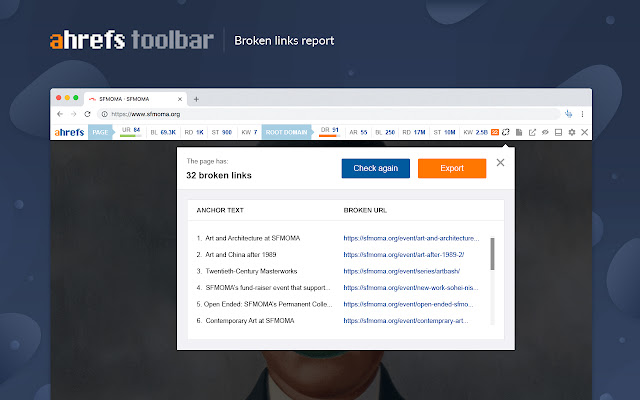Open ahrefs toolbar settings gear
Viewport: 640px width, 400px height.
coord(571,132)
